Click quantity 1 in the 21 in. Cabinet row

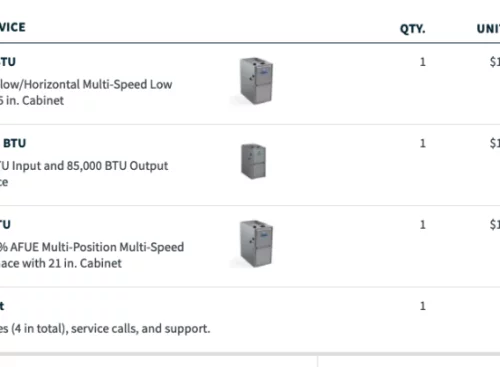point(423,224)
